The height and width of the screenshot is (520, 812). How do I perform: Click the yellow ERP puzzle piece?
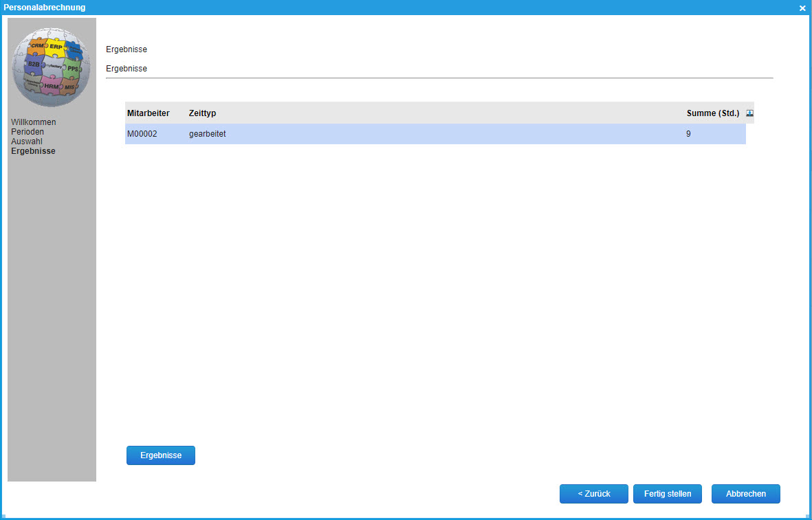coord(57,47)
